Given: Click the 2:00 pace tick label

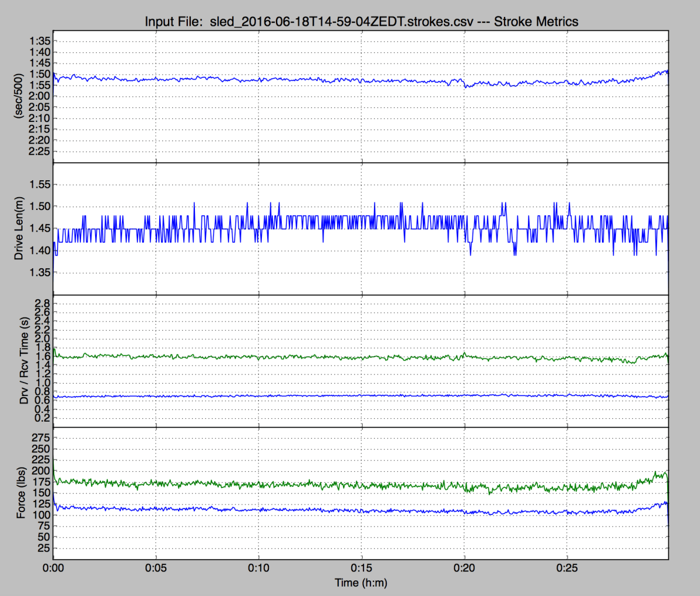Looking at the screenshot, I should (x=40, y=96).
